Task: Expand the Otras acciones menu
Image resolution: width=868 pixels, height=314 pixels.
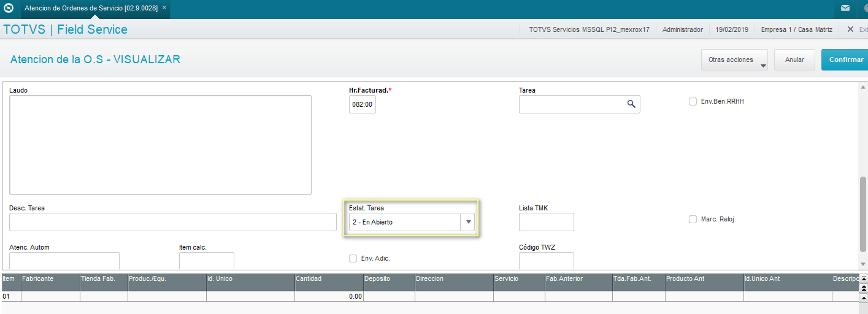Action: (734, 60)
